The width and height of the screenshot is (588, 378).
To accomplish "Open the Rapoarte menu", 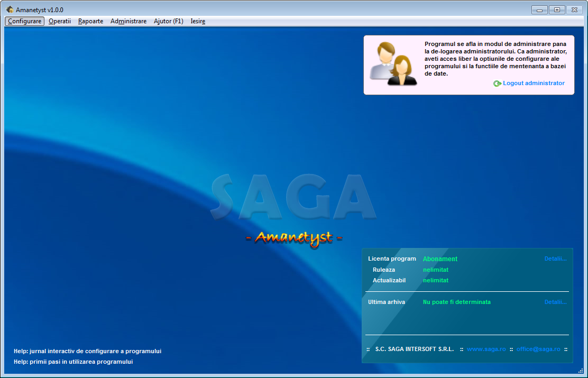I will pyautogui.click(x=90, y=21).
